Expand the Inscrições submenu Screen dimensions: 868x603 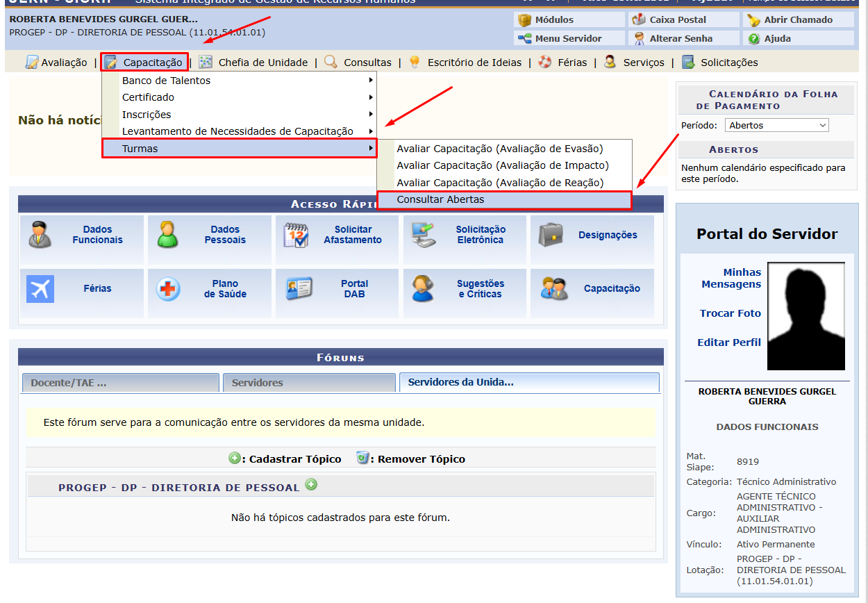click(x=239, y=115)
